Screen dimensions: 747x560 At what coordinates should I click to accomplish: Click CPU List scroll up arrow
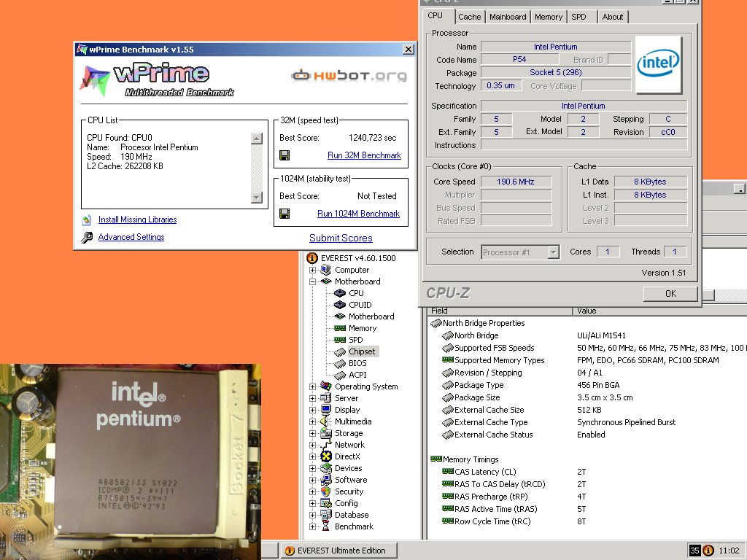tap(257, 139)
